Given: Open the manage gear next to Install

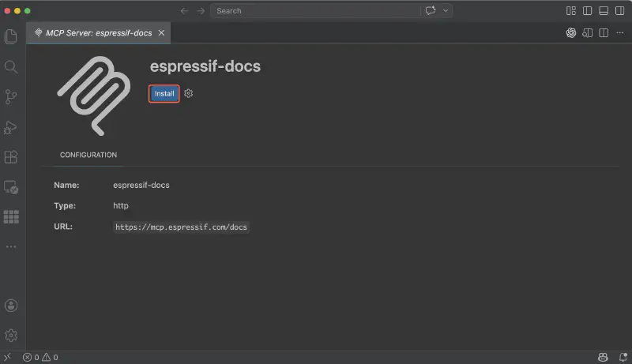Looking at the screenshot, I should [x=188, y=93].
